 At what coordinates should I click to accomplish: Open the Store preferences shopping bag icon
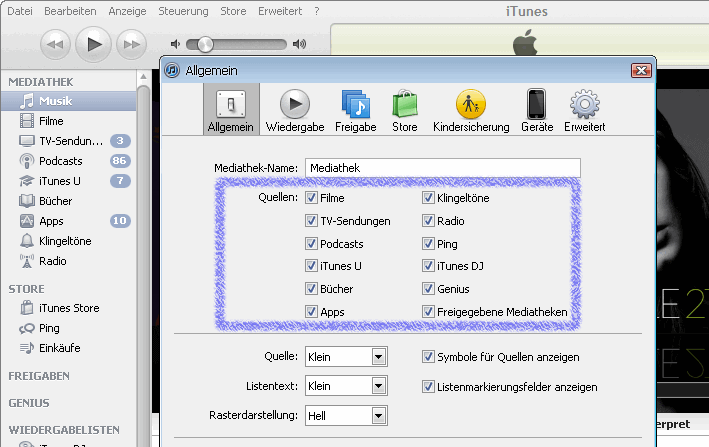tap(405, 104)
